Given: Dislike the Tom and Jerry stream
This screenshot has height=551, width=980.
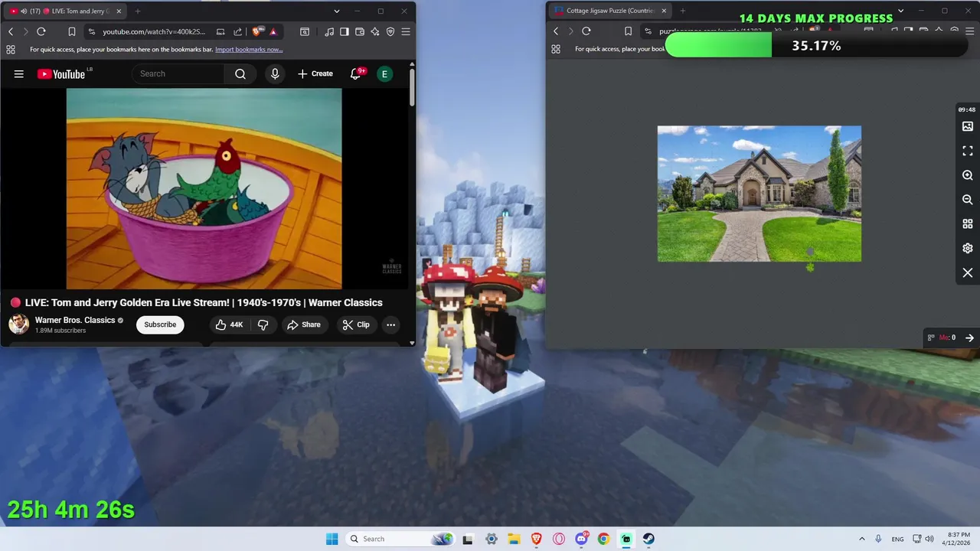Looking at the screenshot, I should point(263,324).
